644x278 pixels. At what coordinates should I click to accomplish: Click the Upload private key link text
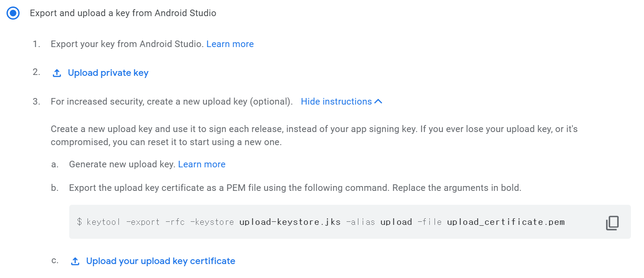108,73
